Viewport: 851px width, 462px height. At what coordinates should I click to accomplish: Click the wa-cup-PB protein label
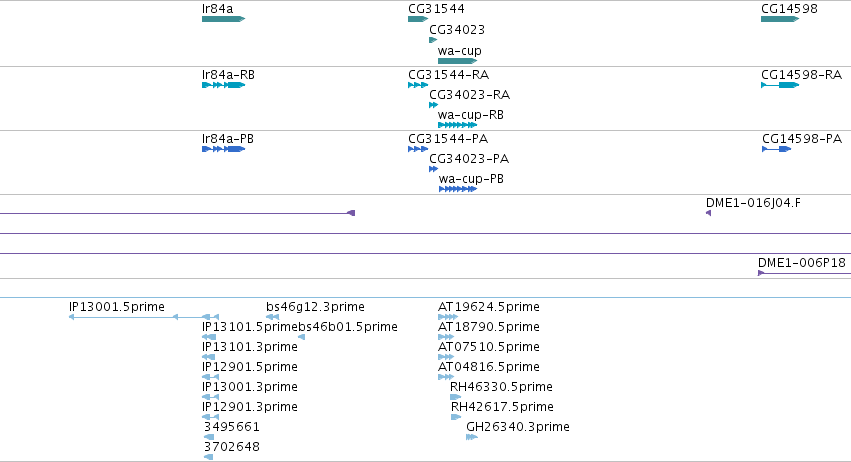pos(471,179)
